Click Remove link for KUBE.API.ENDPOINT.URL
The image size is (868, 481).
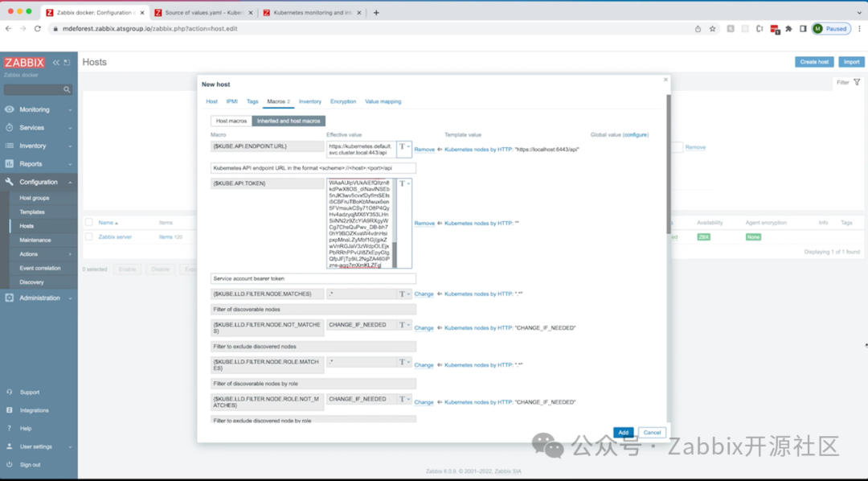(x=424, y=150)
